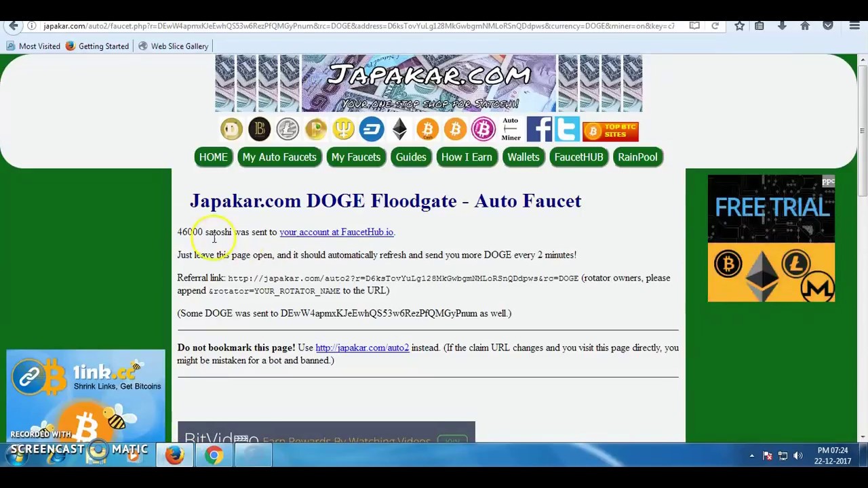
Task: Click the Japakar.com DOGE Floodgate heading
Action: pos(385,201)
